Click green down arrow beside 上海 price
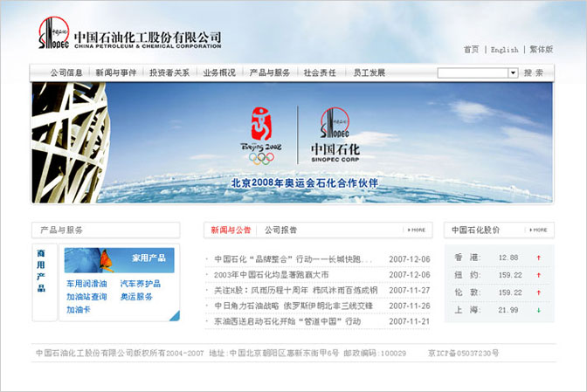The height and width of the screenshot is (392, 587). 539,310
